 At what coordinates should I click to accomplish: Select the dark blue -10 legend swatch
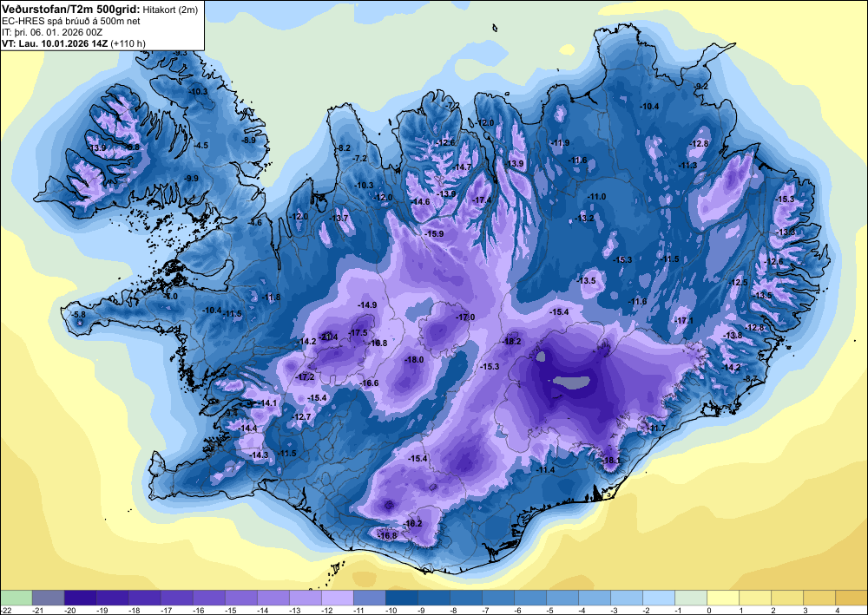point(402,598)
